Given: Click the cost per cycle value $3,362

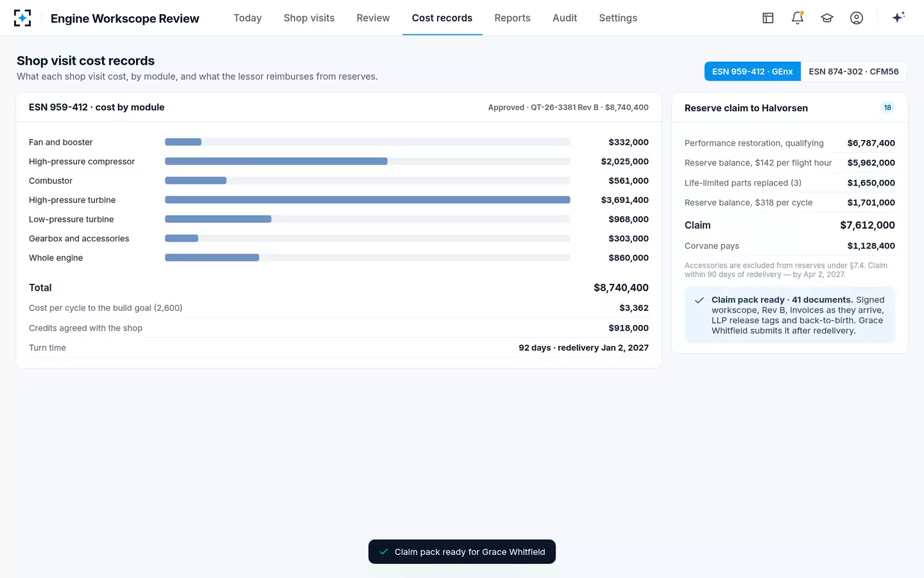Looking at the screenshot, I should 634,308.
